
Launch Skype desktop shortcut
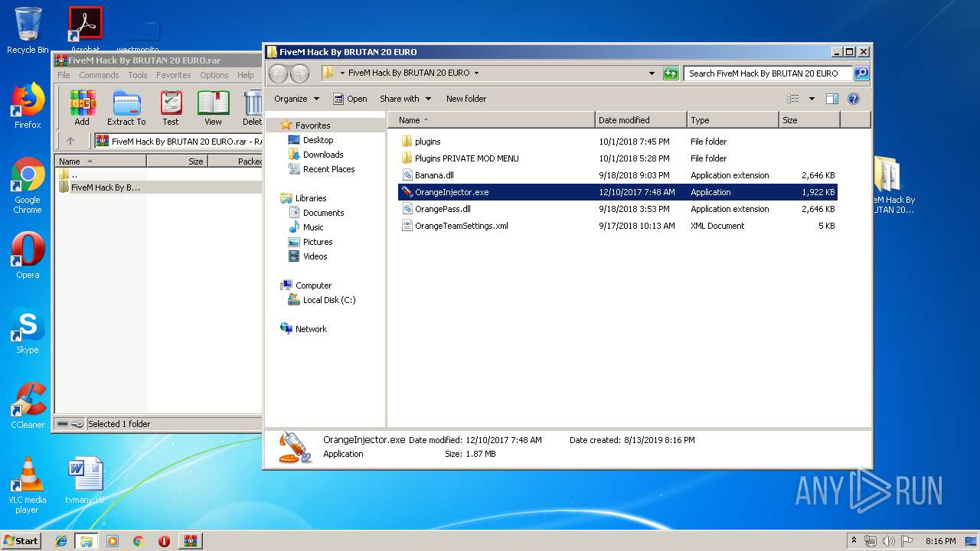tap(28, 331)
